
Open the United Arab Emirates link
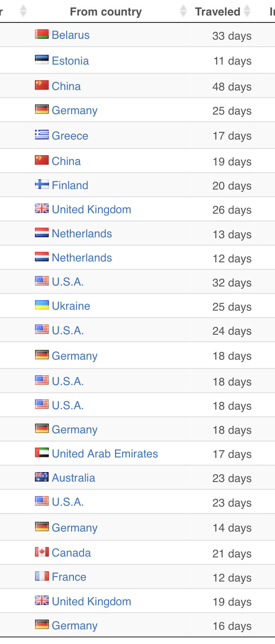click(x=105, y=454)
